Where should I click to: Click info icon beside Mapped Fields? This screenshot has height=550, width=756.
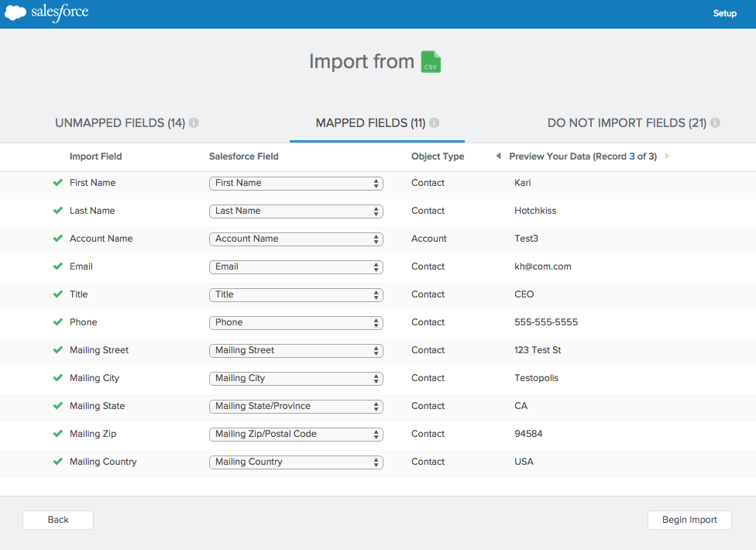435,123
